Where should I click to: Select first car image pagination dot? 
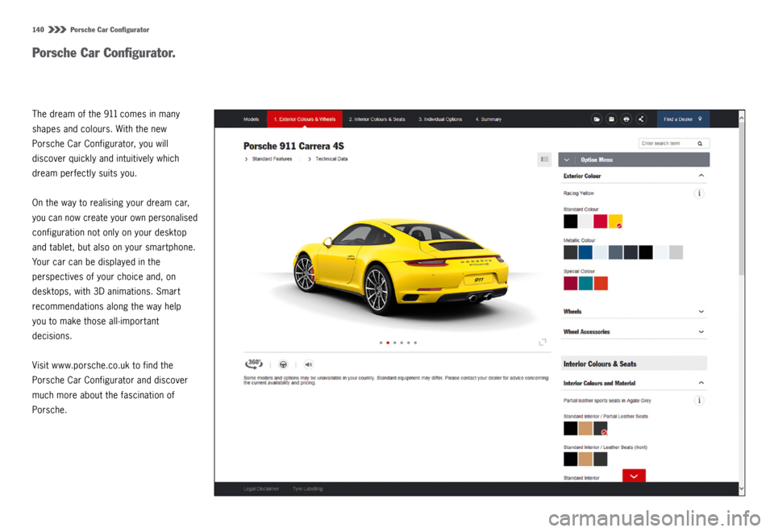coord(381,343)
